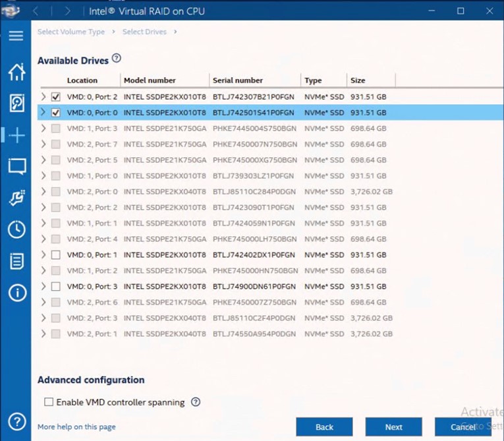504x441 pixels.
Task: Sort by the Location column header
Action: pyautogui.click(x=82, y=80)
